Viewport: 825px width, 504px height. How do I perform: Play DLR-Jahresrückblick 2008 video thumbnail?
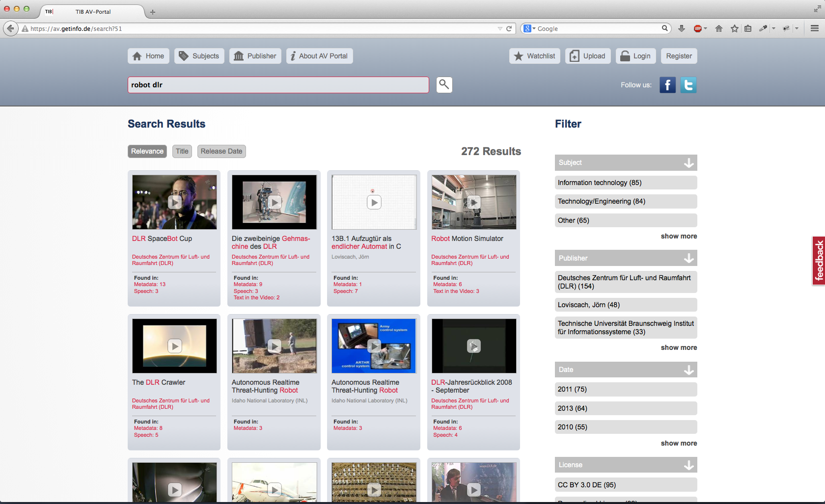pos(474,346)
